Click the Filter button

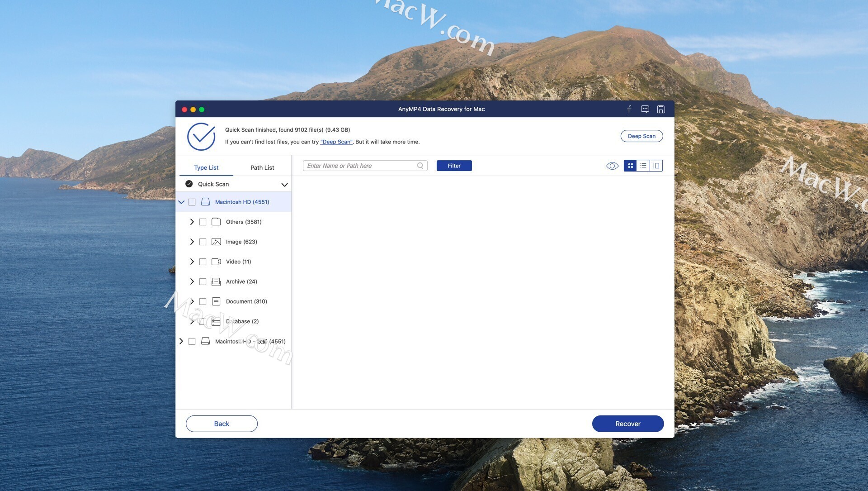pyautogui.click(x=454, y=166)
